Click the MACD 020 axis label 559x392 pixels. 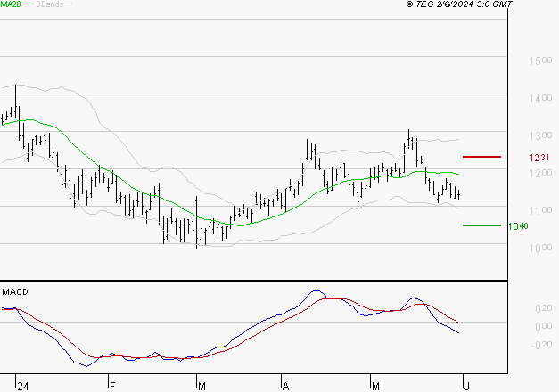pos(544,308)
